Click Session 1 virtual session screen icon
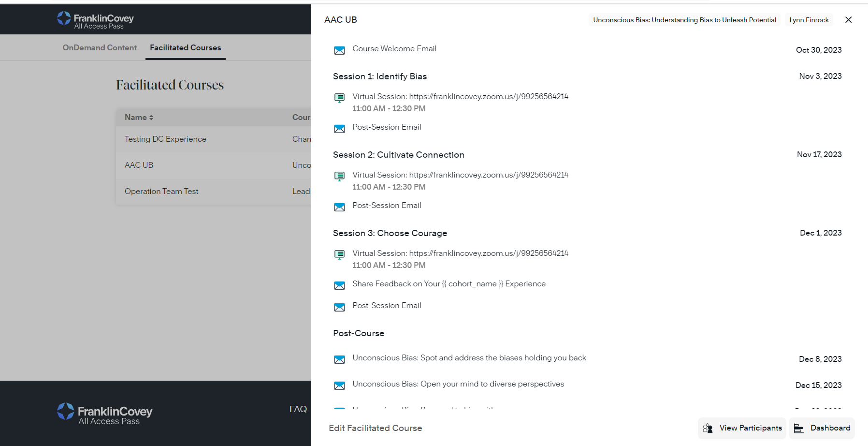This screenshot has width=868, height=446. pyautogui.click(x=339, y=98)
